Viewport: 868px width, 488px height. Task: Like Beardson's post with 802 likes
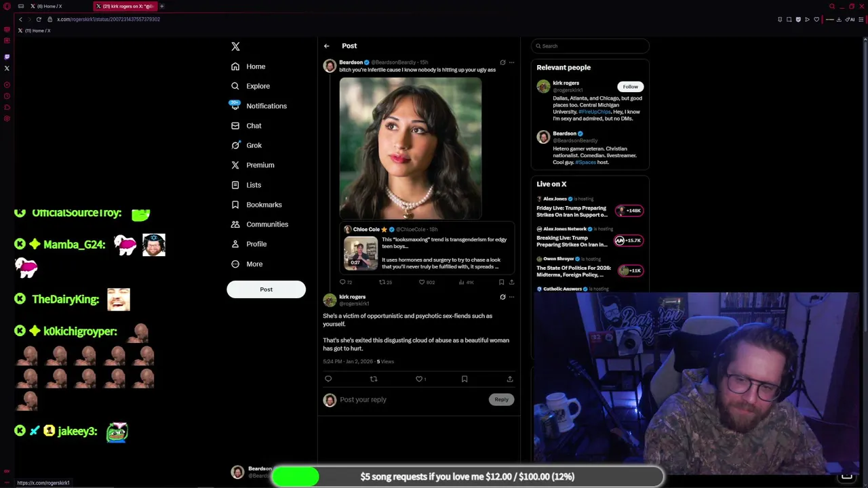tap(421, 282)
